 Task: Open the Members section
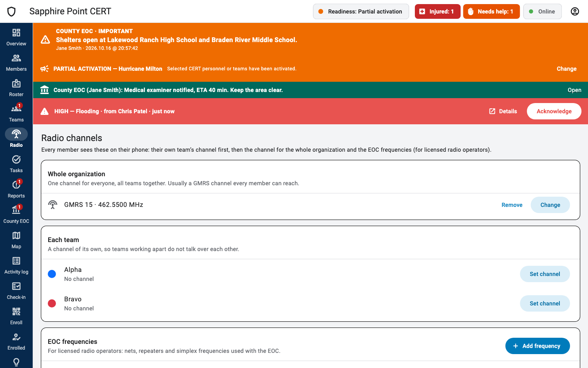(16, 63)
